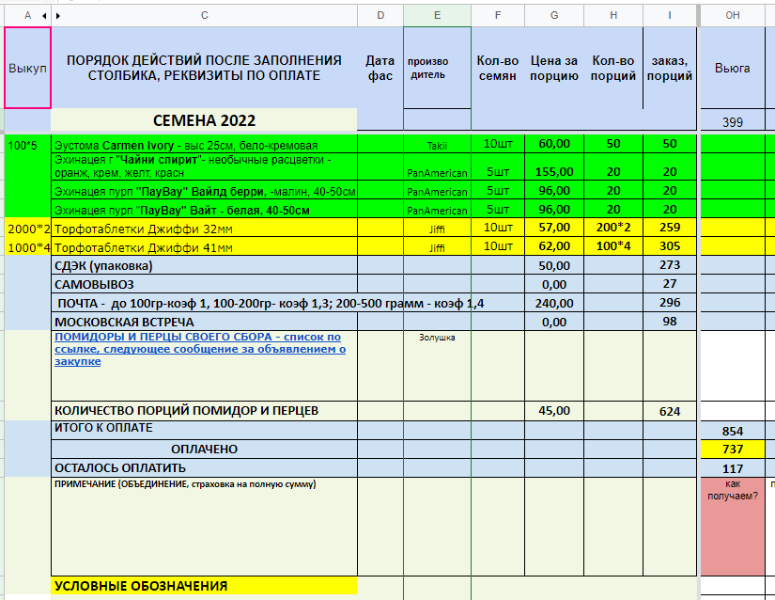The height and width of the screenshot is (600, 775).
Task: Click the Вьюга column header cell
Action: (x=732, y=68)
